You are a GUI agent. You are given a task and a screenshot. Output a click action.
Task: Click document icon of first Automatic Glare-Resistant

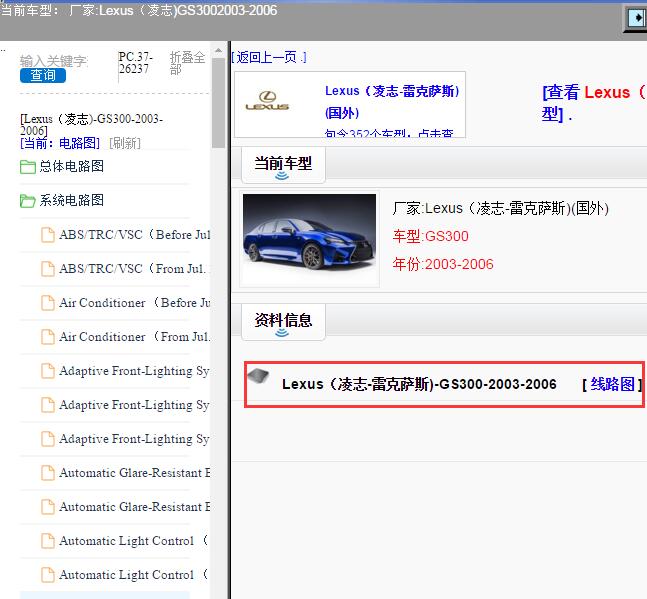click(48, 473)
